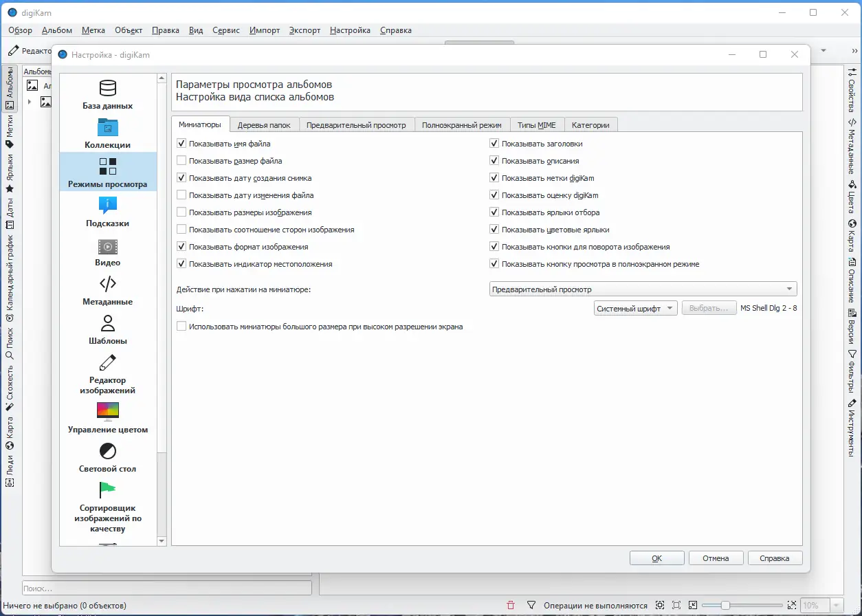Click settings sidebar scroll up arrow
Viewport: 862px width, 616px height.
click(x=162, y=79)
